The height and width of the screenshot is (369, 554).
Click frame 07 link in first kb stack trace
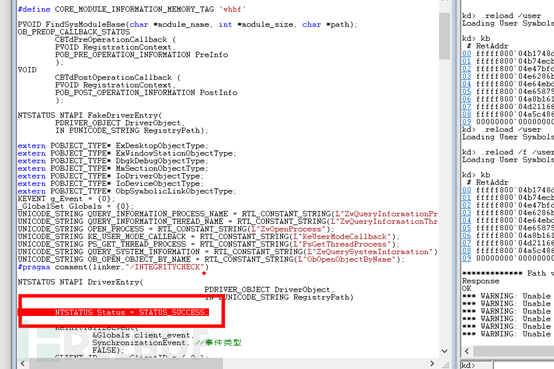point(466,107)
